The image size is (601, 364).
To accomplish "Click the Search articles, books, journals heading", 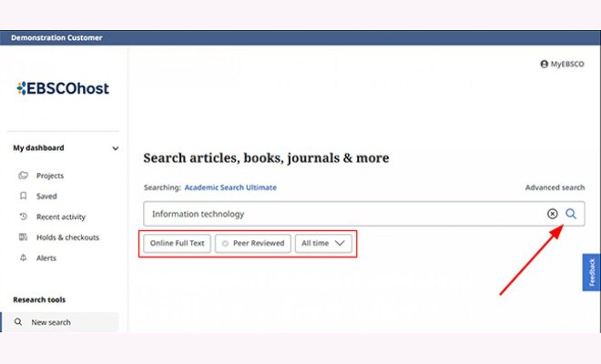I will [266, 157].
